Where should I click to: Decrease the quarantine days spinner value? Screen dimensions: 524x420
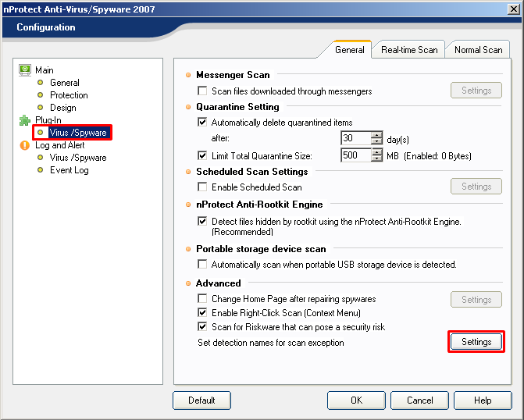coord(377,141)
